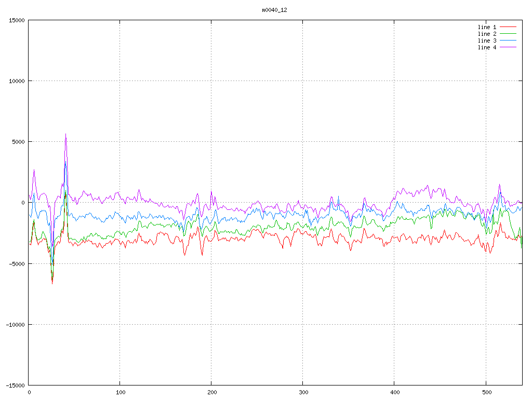Click the -15000 y-axis label

coord(16,385)
